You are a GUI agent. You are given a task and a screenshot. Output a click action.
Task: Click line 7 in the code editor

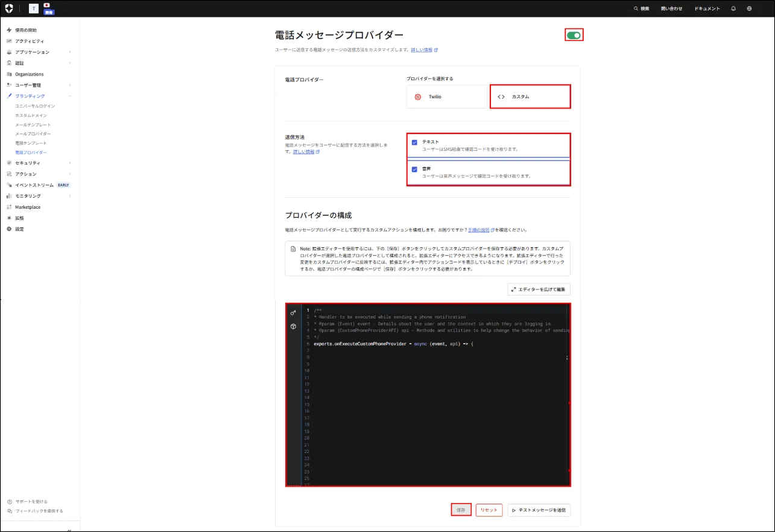422,350
